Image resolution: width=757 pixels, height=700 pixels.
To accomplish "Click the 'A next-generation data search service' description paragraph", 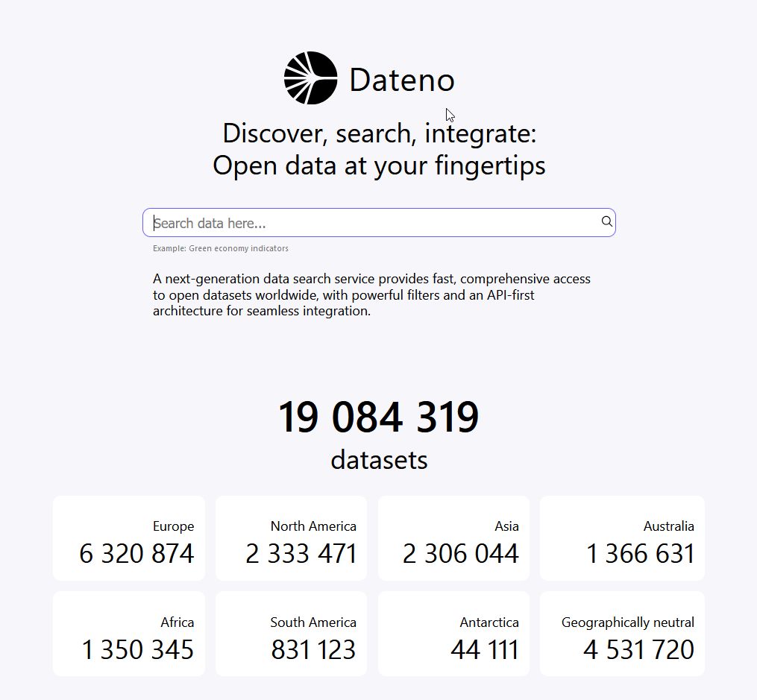I will [371, 294].
